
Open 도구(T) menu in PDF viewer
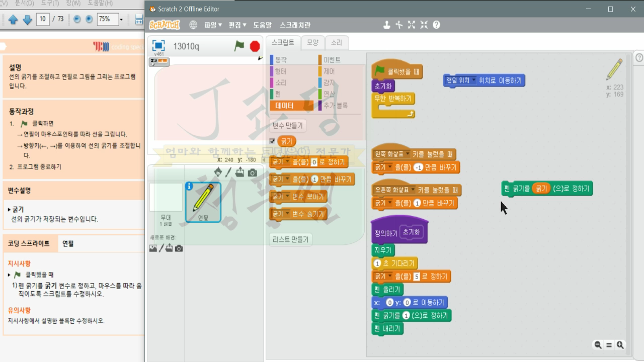click(49, 3)
